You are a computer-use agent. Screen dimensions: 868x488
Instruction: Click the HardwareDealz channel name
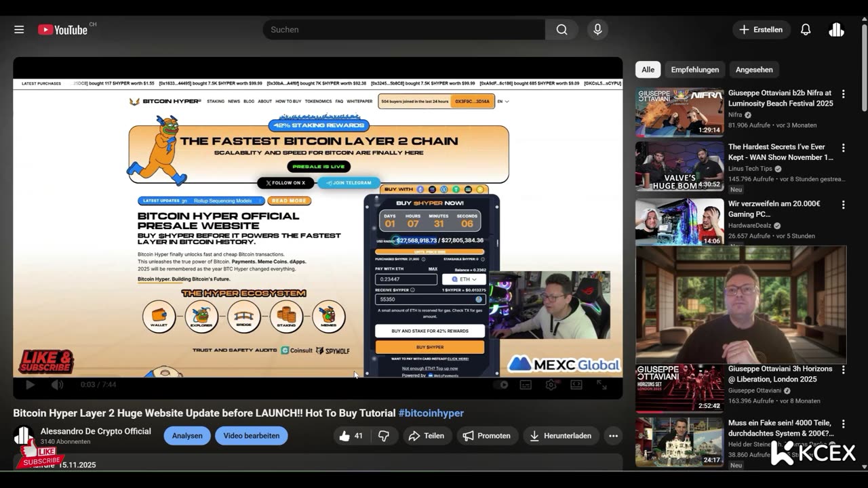tap(751, 226)
